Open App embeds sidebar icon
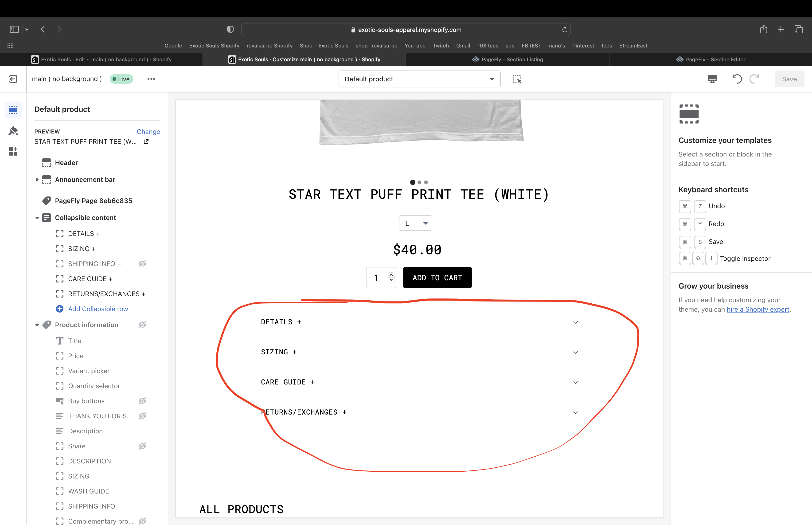This screenshot has width=812, height=525. [x=13, y=151]
